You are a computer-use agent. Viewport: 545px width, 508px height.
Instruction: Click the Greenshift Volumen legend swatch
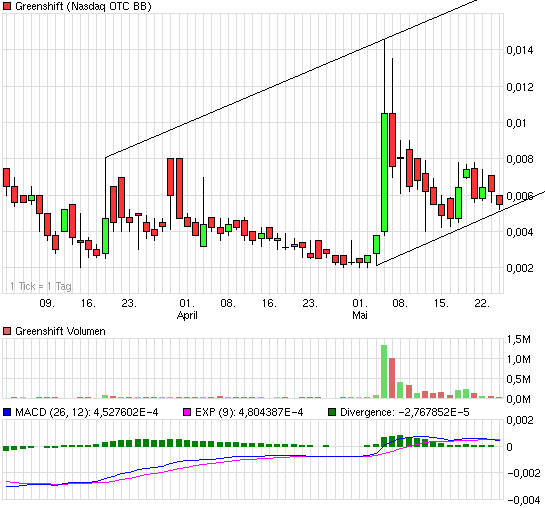point(7,331)
